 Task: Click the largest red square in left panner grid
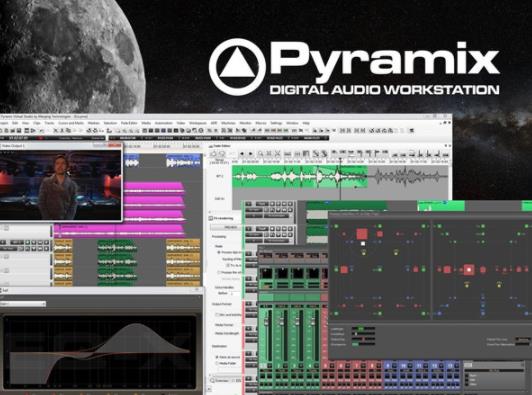point(362,234)
